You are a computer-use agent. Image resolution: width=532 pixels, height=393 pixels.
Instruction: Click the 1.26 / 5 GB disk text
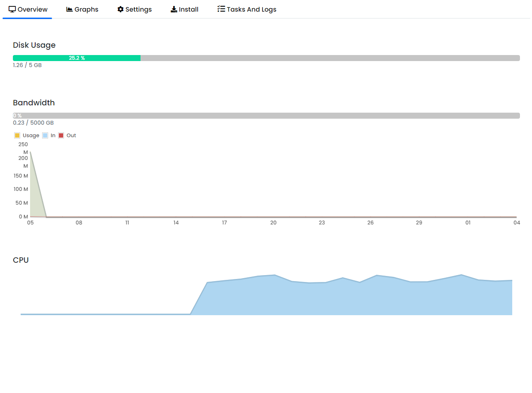[x=28, y=65]
